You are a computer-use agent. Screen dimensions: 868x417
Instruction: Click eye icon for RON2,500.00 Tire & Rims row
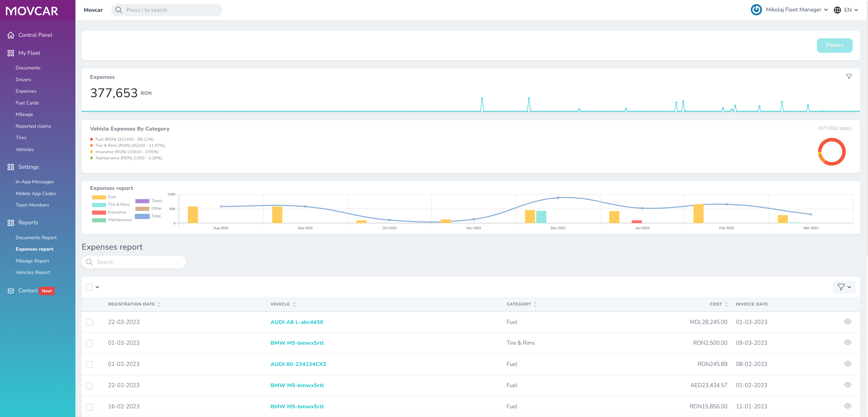click(847, 342)
